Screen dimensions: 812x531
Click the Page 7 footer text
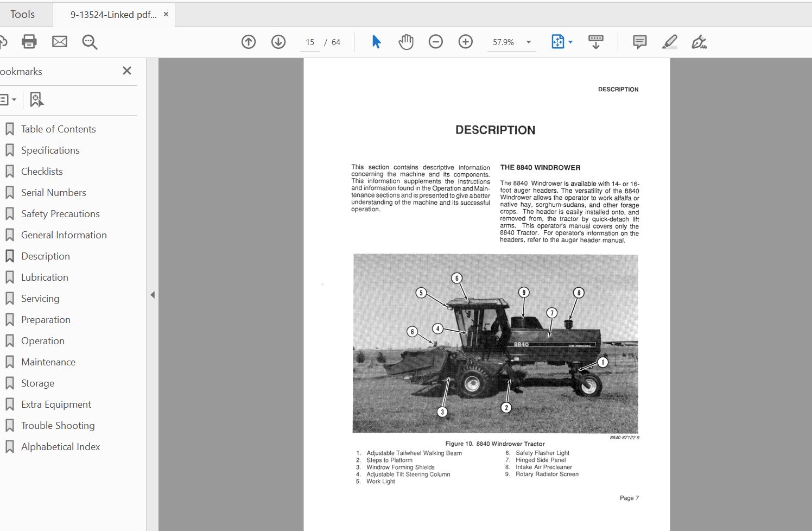pos(629,498)
